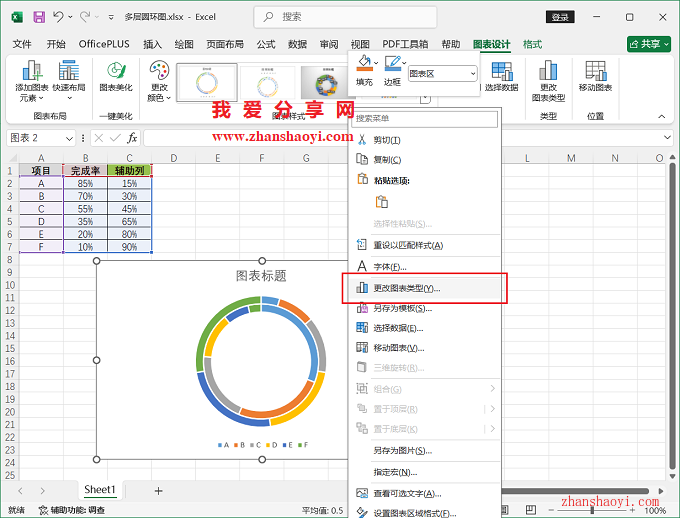Click the search menu input field
Image resolution: width=680 pixels, height=518 pixels.
point(424,118)
